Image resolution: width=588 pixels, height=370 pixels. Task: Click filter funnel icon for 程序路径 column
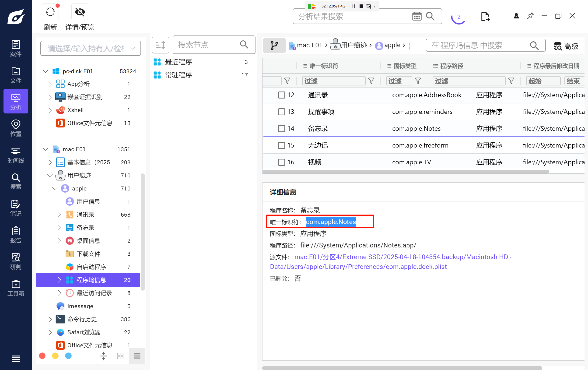pyautogui.click(x=511, y=81)
